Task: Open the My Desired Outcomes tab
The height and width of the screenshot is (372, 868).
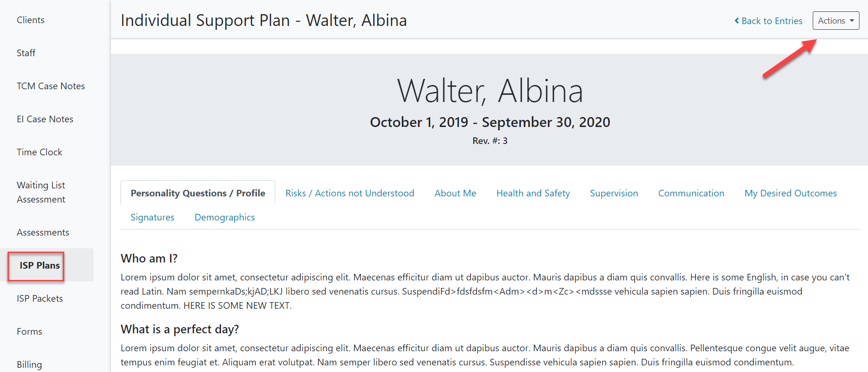Action: point(791,193)
